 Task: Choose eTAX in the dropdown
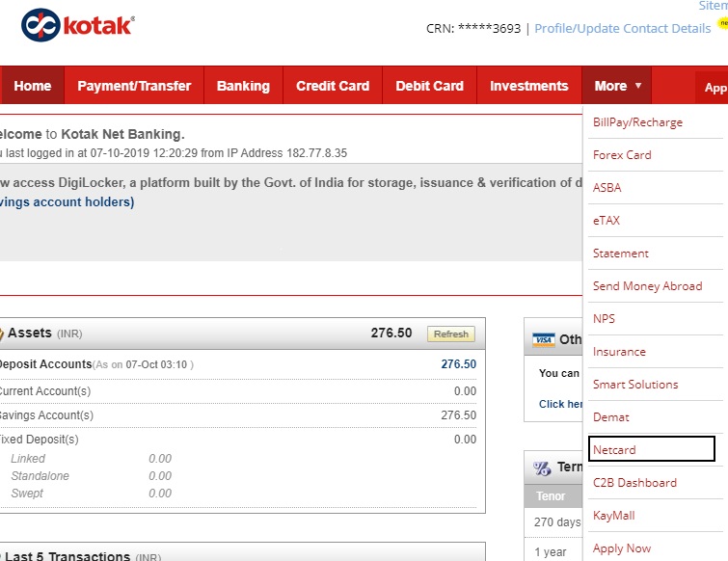coord(607,221)
